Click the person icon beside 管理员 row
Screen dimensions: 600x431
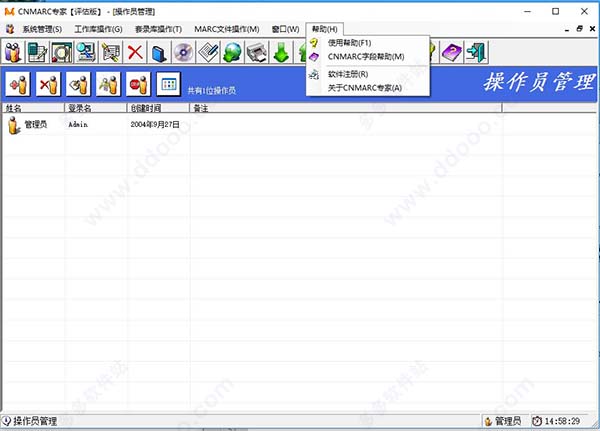[x=14, y=125]
